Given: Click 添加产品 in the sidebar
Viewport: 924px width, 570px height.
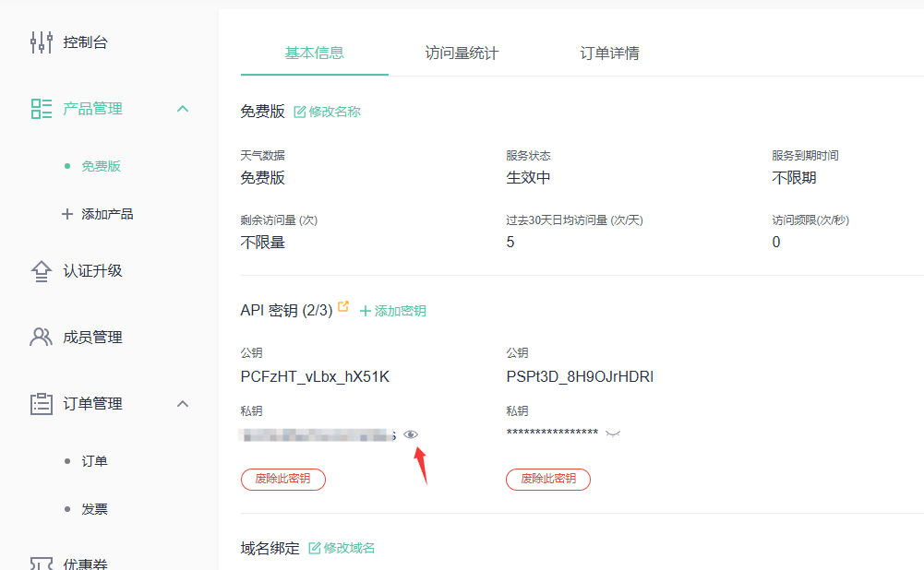Looking at the screenshot, I should (x=107, y=214).
